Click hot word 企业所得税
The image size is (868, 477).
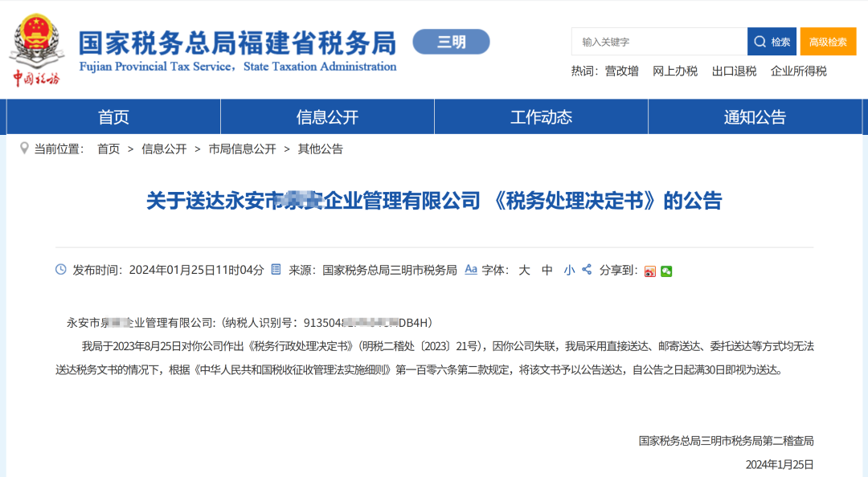pos(799,71)
